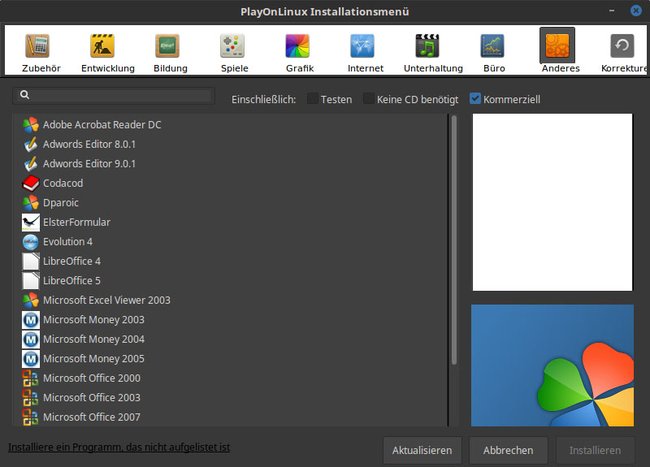Click the red Codacod book icon
This screenshot has width=650, height=467.
[x=31, y=183]
